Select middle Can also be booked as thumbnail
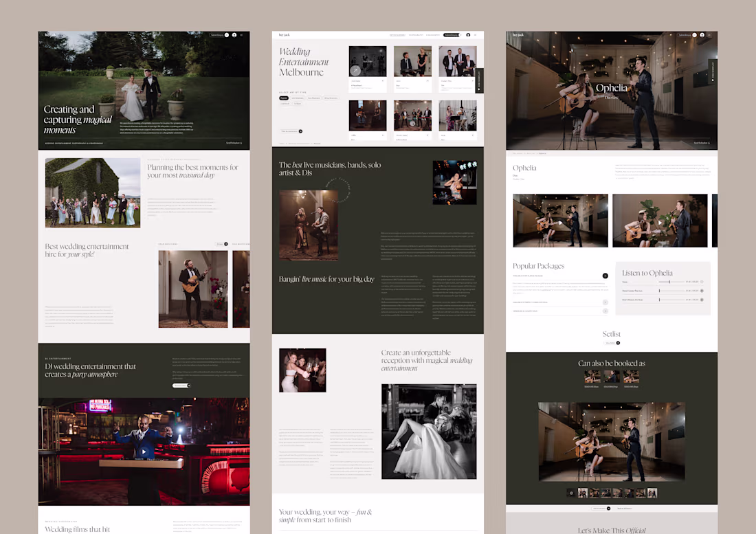This screenshot has height=534, width=756. point(612,377)
